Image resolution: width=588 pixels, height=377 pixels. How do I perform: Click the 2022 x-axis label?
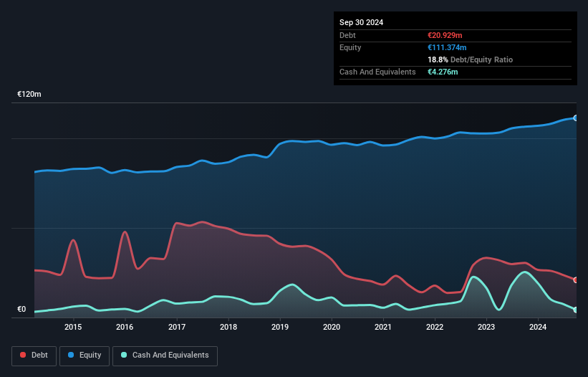coord(435,327)
